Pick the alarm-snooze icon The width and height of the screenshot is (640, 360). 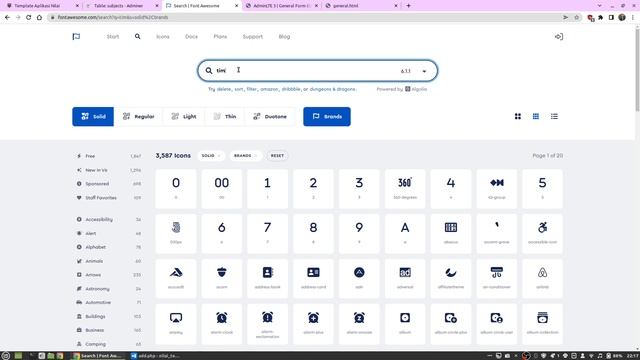(359, 324)
